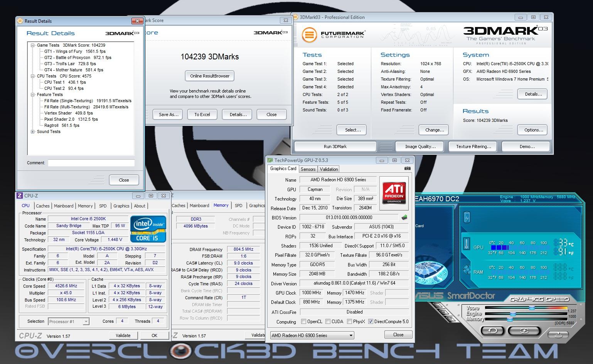This screenshot has width=593, height=364.
Task: Select the SPD tab in front CPU-Z window
Action: pyautogui.click(x=103, y=206)
